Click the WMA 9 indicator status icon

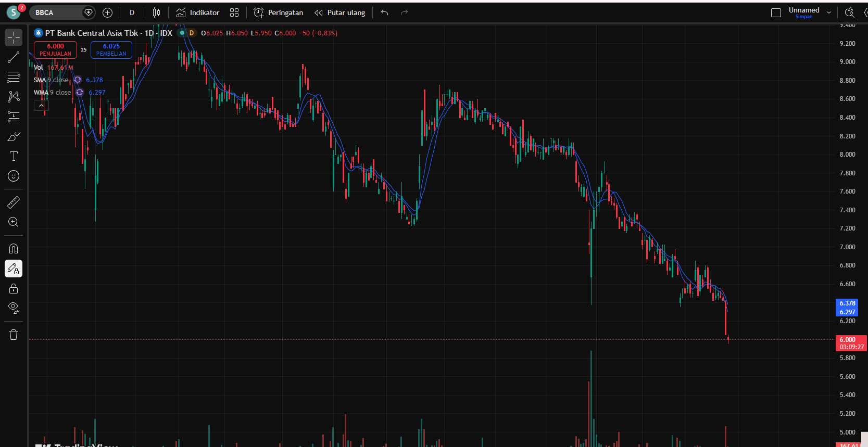(80, 92)
